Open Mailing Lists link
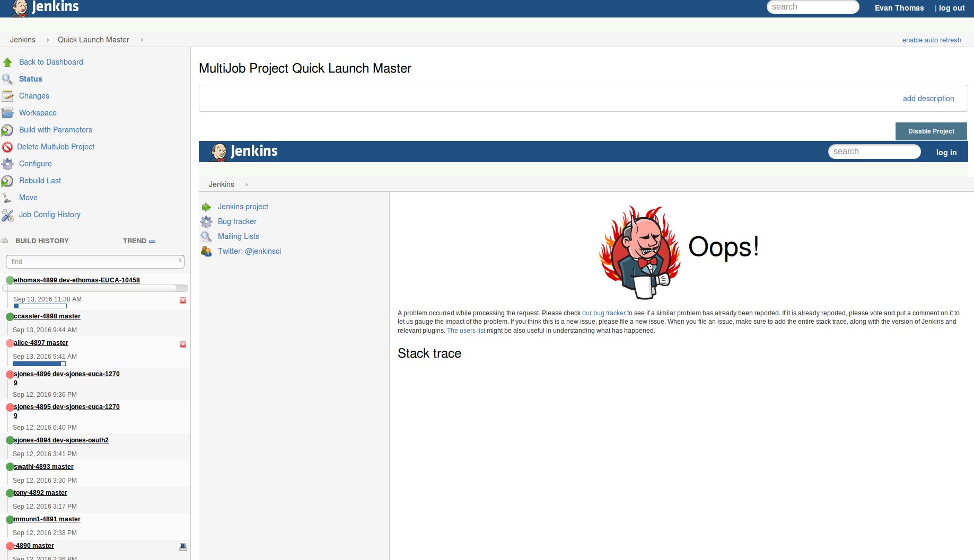Viewport: 974px width, 560px height. [x=239, y=236]
